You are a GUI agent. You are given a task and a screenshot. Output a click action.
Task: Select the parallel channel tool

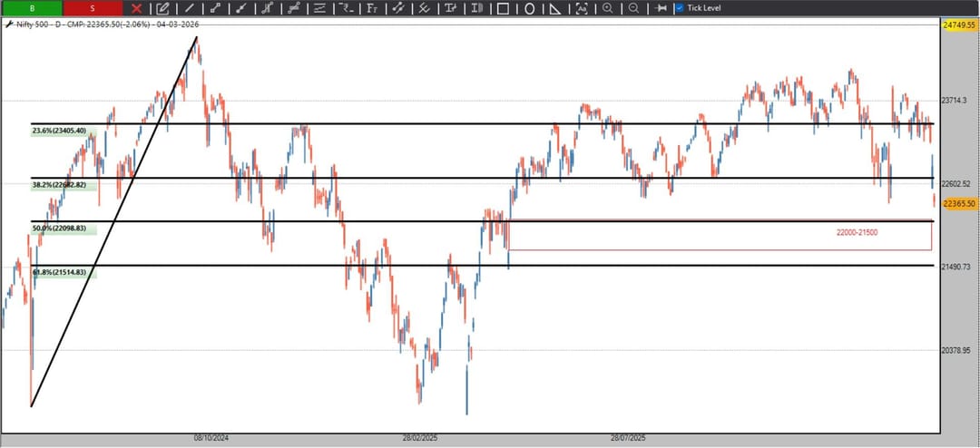[398, 8]
